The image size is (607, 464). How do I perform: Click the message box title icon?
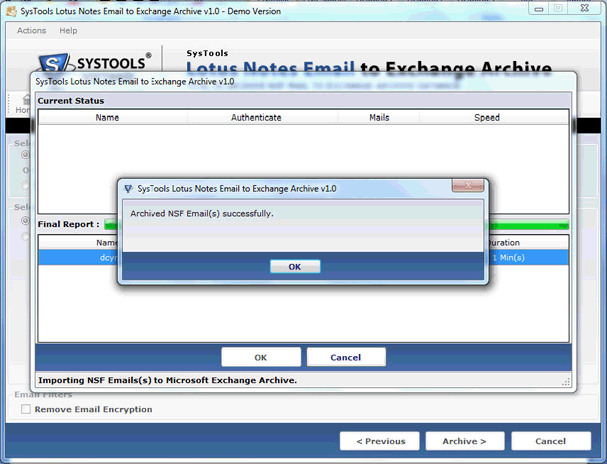click(128, 189)
